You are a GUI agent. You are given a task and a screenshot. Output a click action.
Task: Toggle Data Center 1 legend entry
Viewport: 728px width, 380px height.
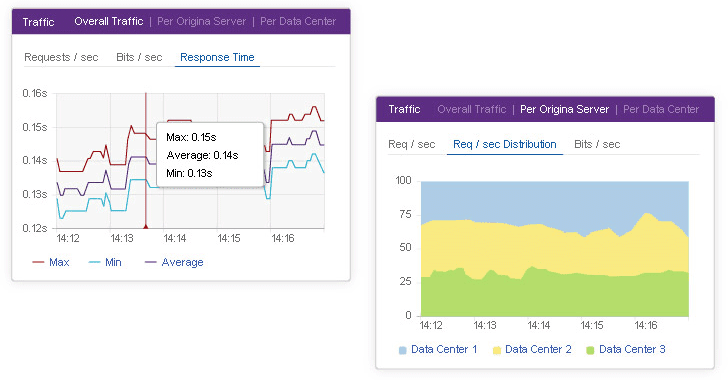tap(444, 349)
